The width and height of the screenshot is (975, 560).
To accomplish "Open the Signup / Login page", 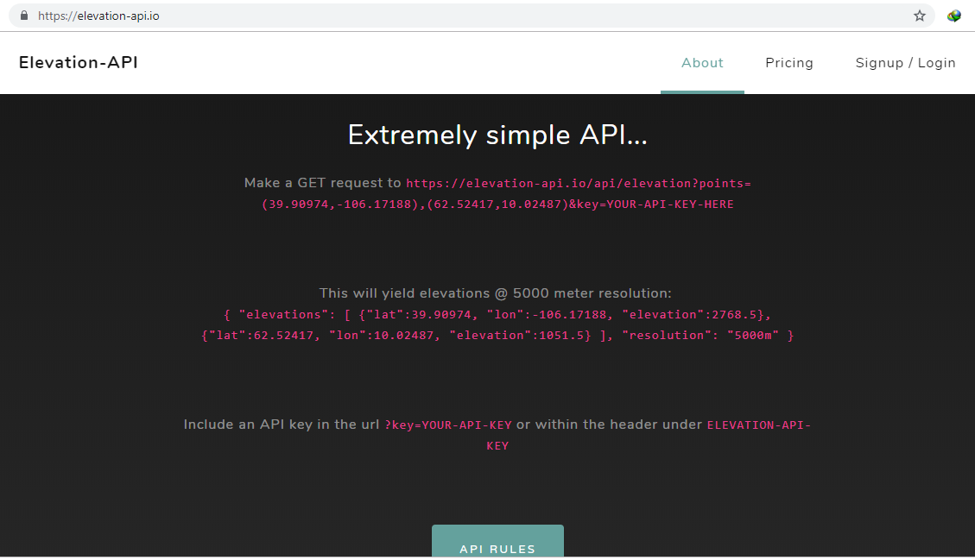I will click(x=905, y=62).
